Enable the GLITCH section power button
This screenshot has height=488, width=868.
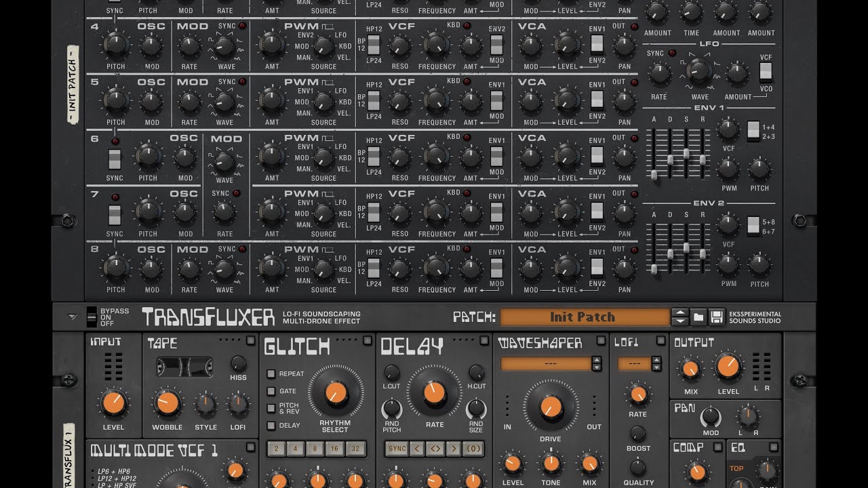(367, 341)
